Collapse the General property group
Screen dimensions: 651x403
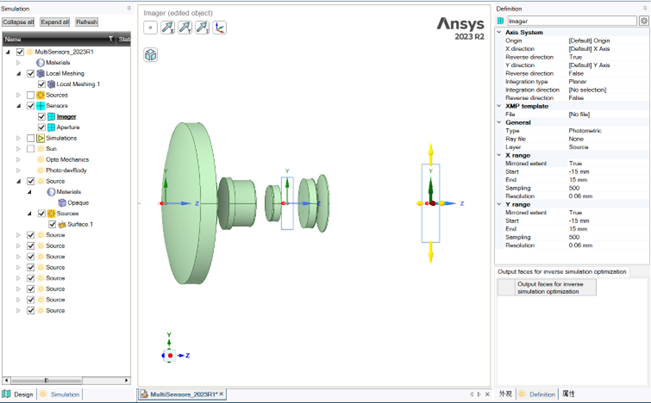pos(499,122)
